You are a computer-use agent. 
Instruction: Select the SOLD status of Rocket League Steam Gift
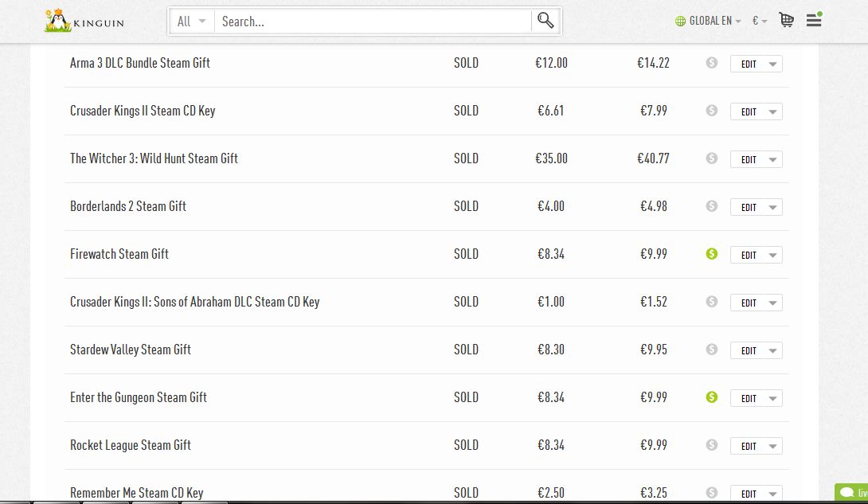click(x=466, y=445)
